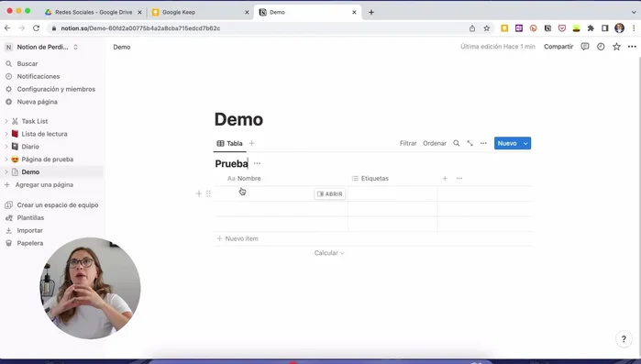
Task: Click Crear un espacio de equipo
Action: (58, 205)
